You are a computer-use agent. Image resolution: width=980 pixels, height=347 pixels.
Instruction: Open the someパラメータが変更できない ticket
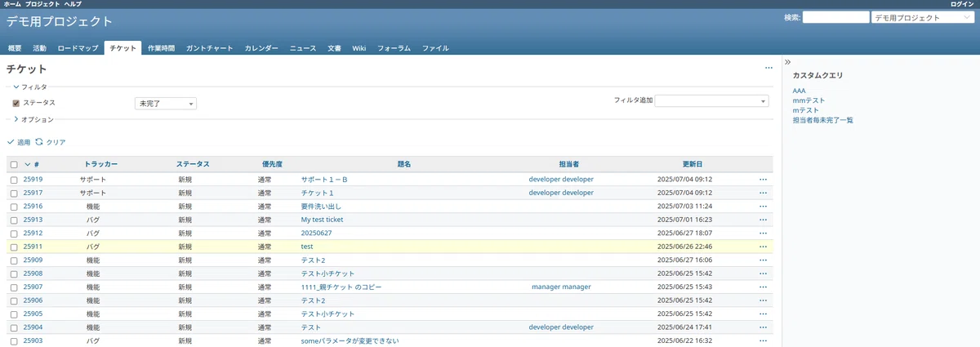350,340
